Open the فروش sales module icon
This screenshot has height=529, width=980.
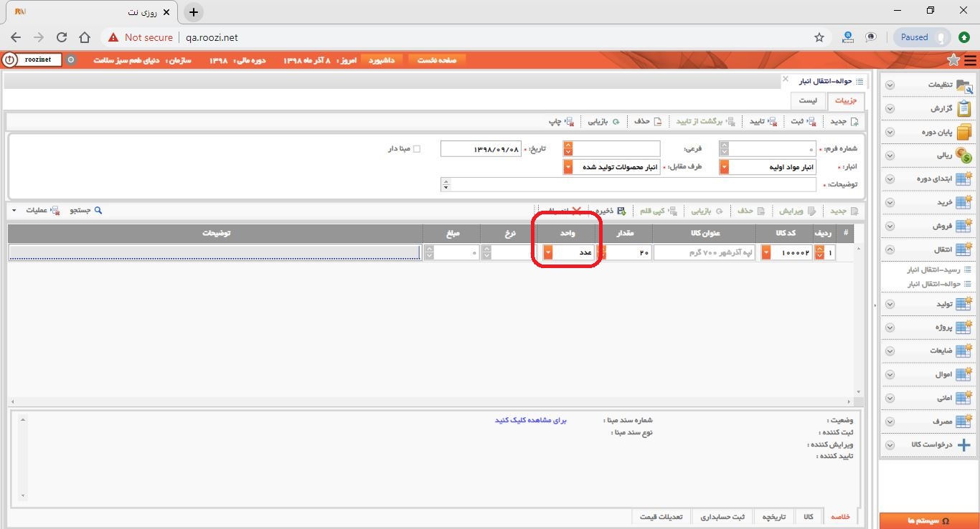(x=964, y=226)
